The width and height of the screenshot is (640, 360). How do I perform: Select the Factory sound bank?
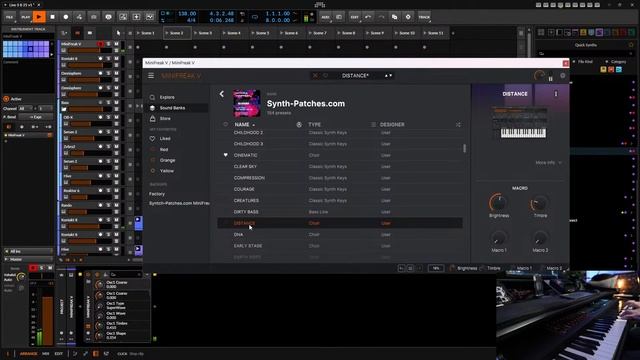(157, 194)
